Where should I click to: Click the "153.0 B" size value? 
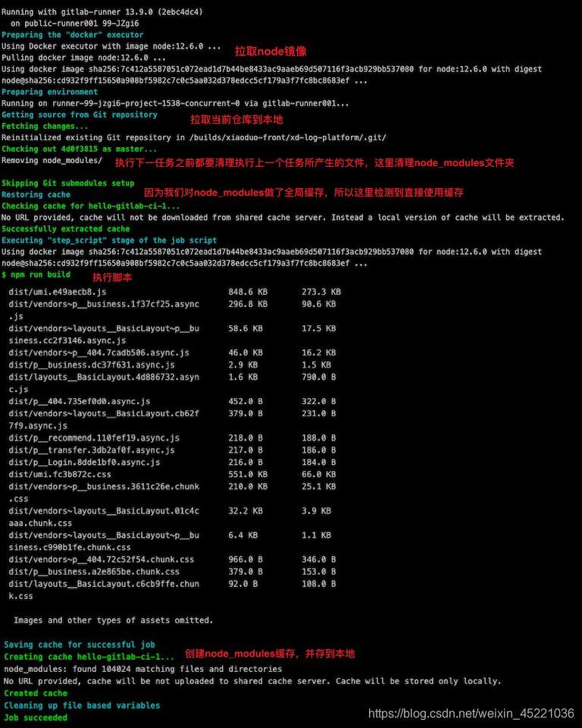pos(319,572)
